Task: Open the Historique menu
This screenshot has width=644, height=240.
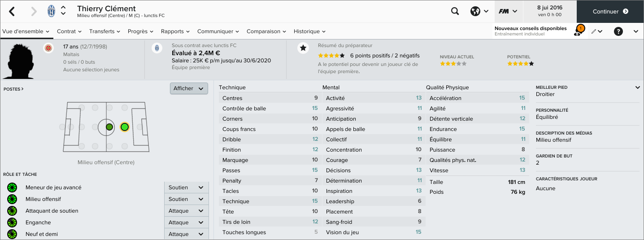Action: point(309,31)
